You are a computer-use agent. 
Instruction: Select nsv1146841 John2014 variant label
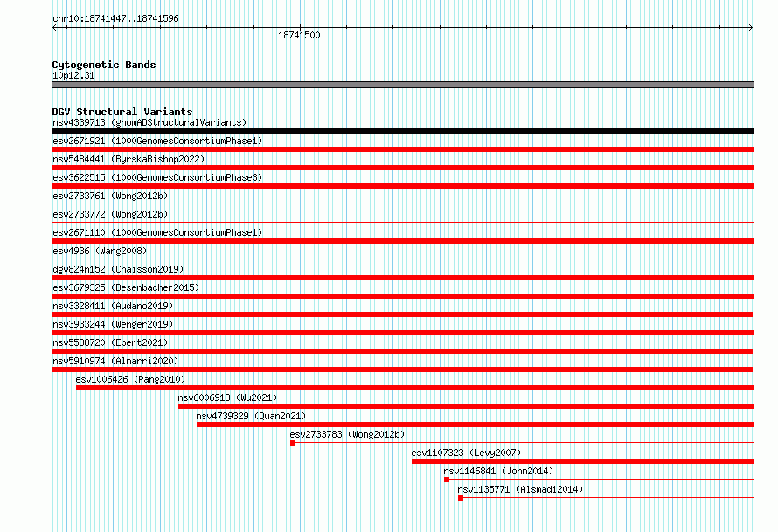[498, 471]
